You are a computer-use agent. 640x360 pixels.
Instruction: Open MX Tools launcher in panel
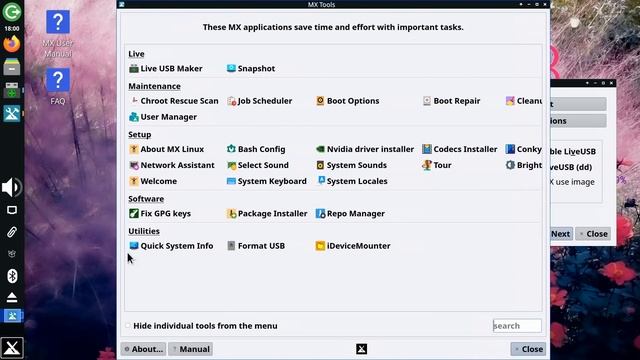(x=12, y=113)
